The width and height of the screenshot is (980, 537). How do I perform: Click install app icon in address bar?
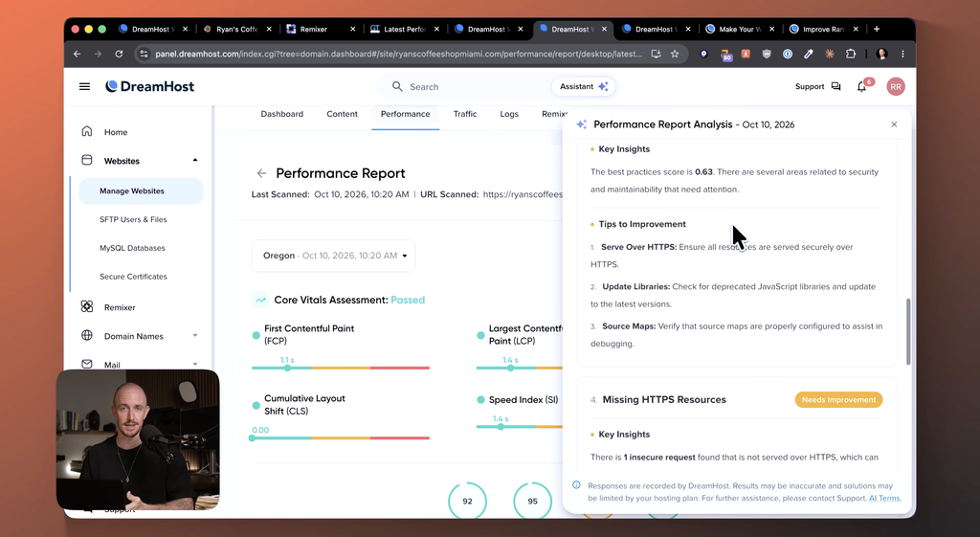656,54
